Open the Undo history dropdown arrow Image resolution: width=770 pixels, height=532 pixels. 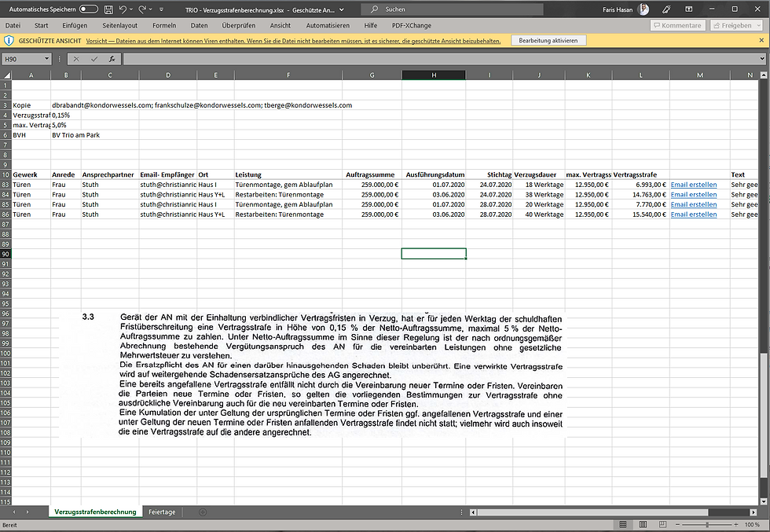(131, 9)
